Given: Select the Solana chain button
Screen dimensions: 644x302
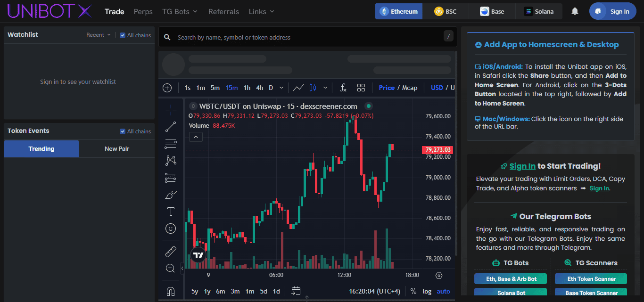Looking at the screenshot, I should [539, 11].
